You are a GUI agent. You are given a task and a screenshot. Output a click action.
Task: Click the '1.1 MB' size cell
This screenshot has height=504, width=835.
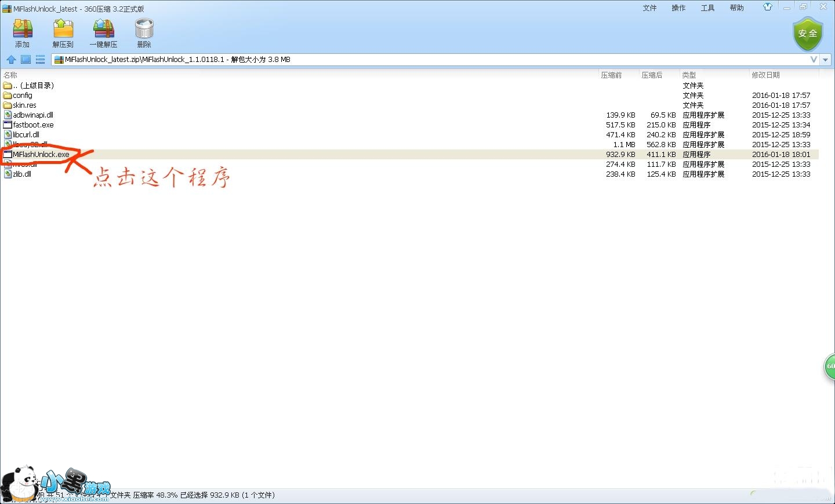pyautogui.click(x=625, y=145)
